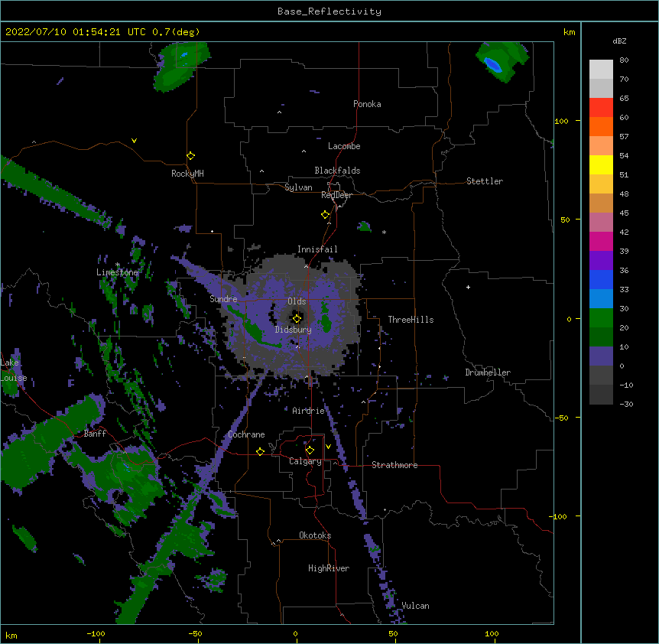Click the Sundre city label
This screenshot has width=659, height=644.
(223, 299)
